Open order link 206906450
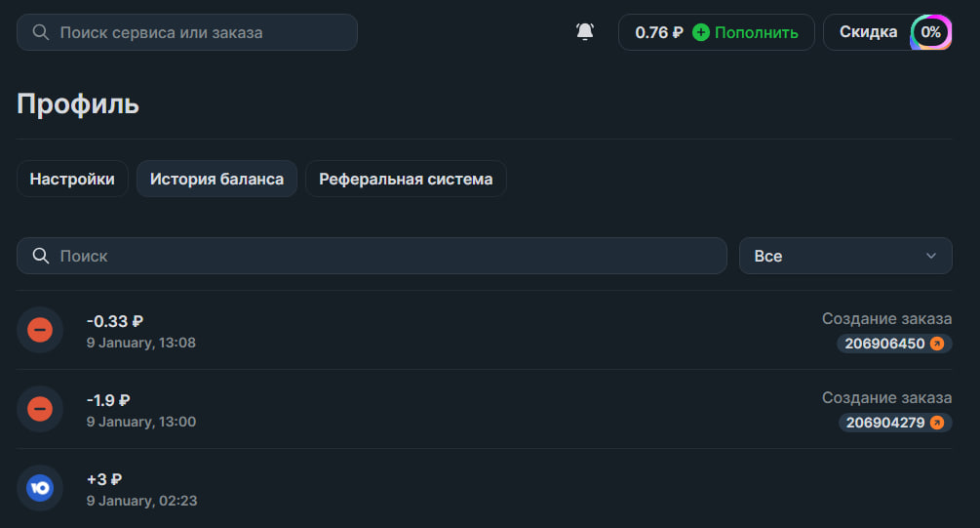Screen dimensions: 980x528 coord(884,344)
